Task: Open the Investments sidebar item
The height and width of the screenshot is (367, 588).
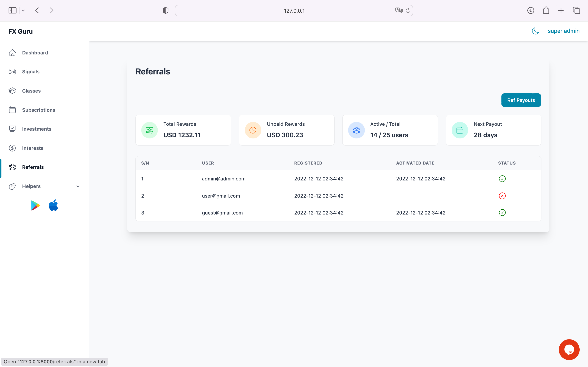Action: click(x=37, y=129)
